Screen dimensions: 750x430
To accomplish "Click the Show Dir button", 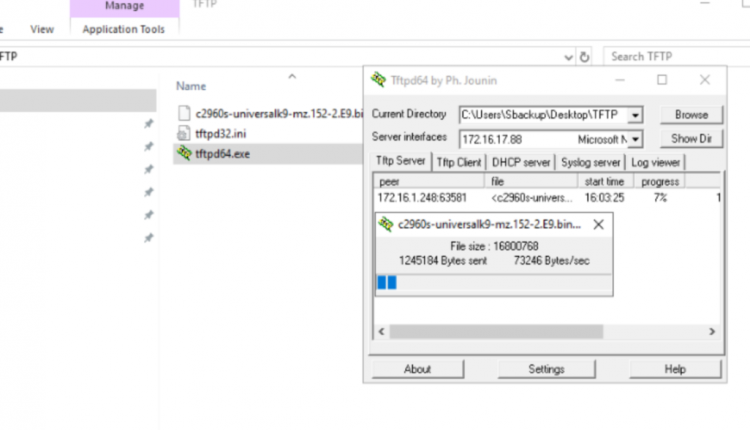I will click(691, 139).
